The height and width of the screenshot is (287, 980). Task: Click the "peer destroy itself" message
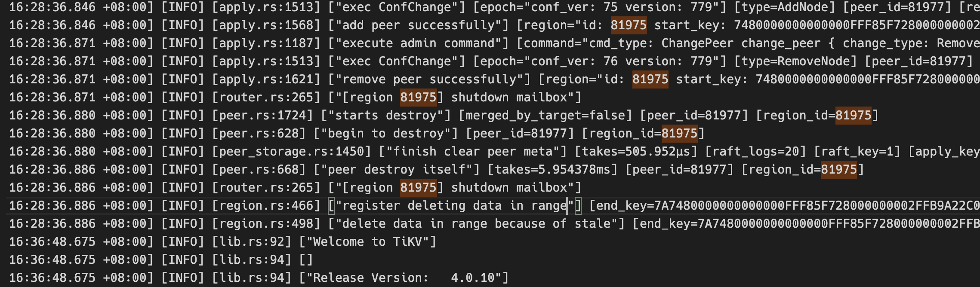point(396,170)
